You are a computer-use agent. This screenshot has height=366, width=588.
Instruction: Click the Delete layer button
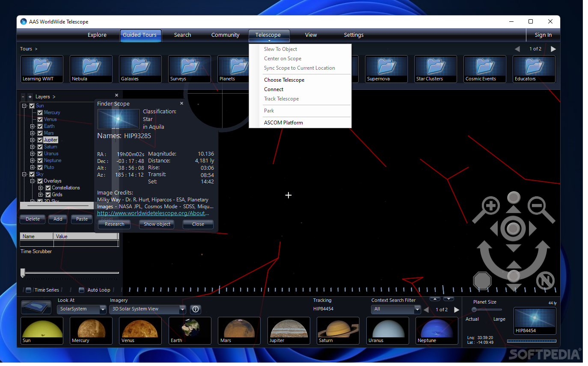point(33,219)
